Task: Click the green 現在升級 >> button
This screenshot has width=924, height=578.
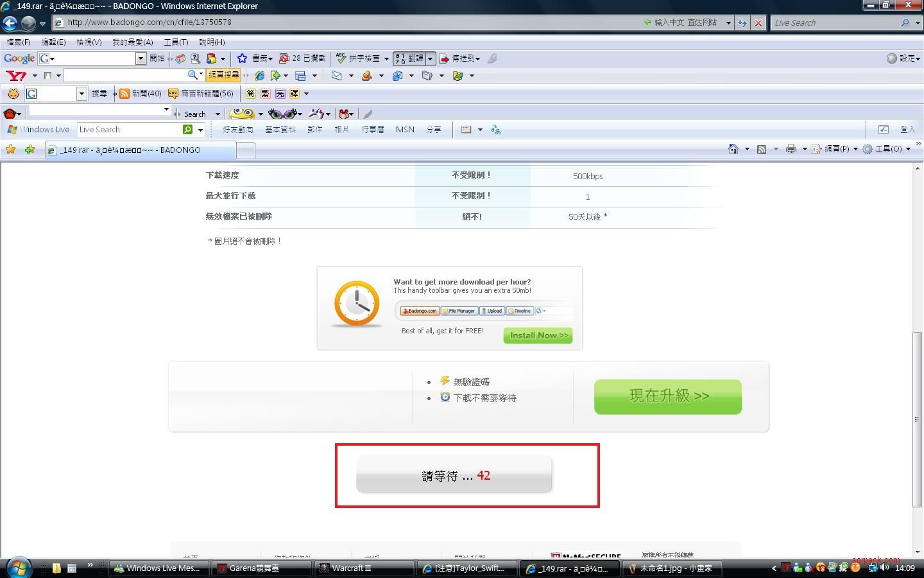Action: pos(667,396)
